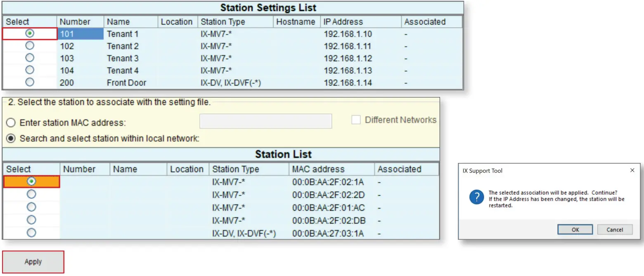Close the IX Support Tool dialog
Image resolution: width=644 pixels, height=276 pixels.
[632, 170]
